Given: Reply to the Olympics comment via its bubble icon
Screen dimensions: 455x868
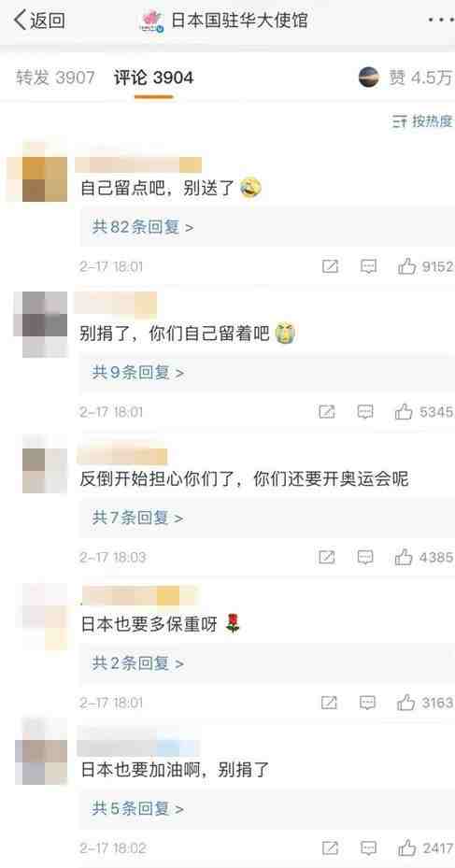Looking at the screenshot, I should [x=365, y=557].
